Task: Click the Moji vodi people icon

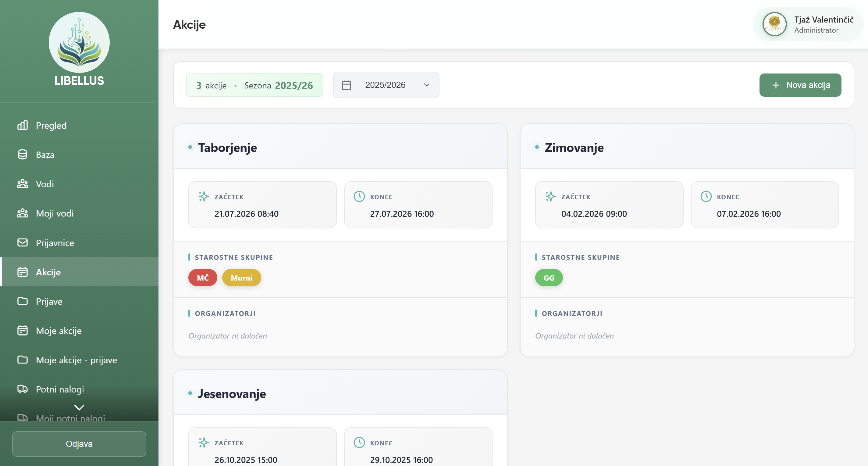Action: 23,213
